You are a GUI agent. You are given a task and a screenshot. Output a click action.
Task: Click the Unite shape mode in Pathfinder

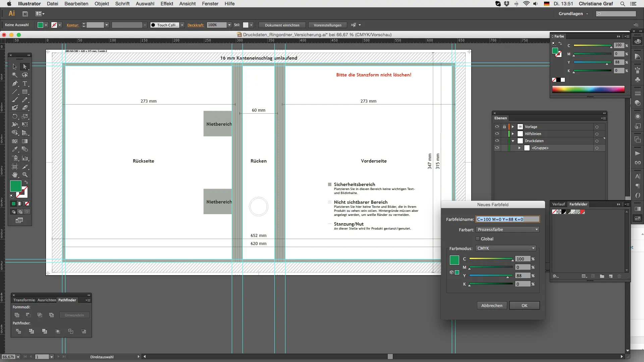17,315
